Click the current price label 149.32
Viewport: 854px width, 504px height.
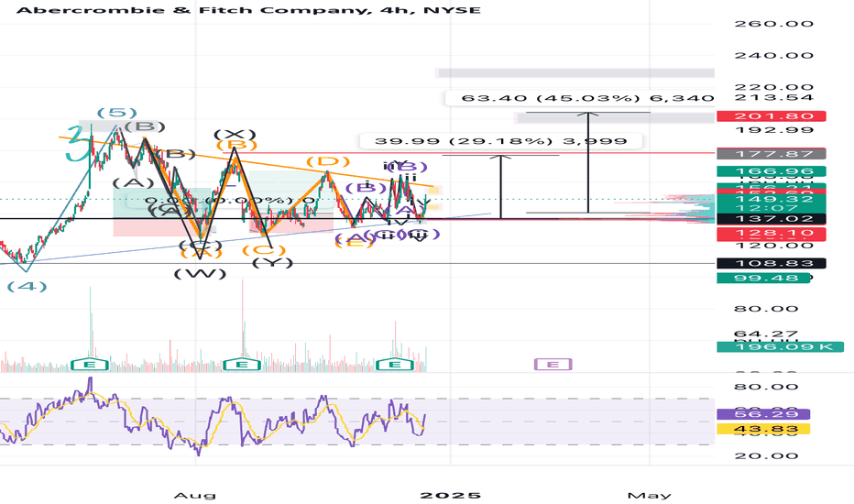772,199
